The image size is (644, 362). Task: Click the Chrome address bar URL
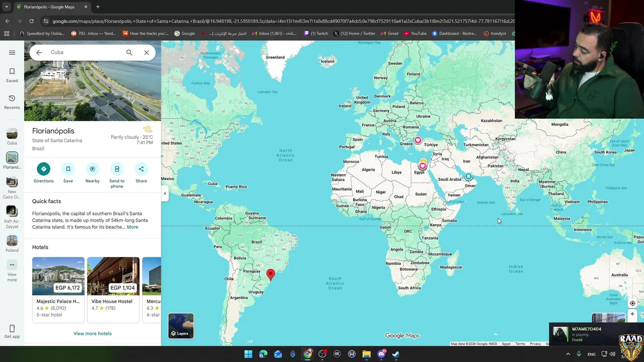click(x=283, y=21)
